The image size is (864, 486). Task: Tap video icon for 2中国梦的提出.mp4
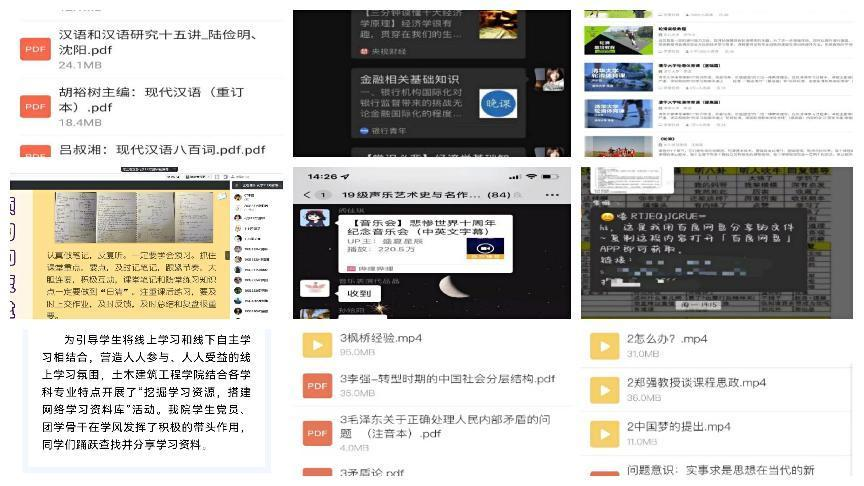click(604, 433)
